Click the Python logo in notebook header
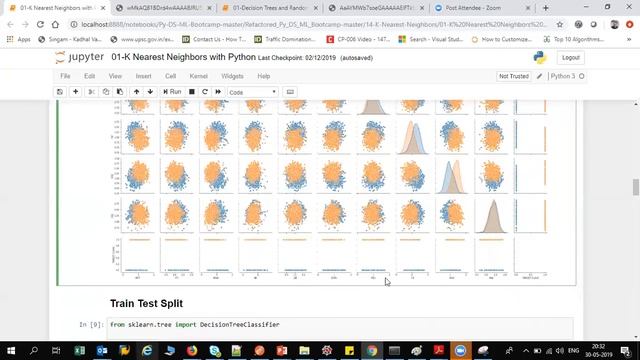 tap(540, 58)
